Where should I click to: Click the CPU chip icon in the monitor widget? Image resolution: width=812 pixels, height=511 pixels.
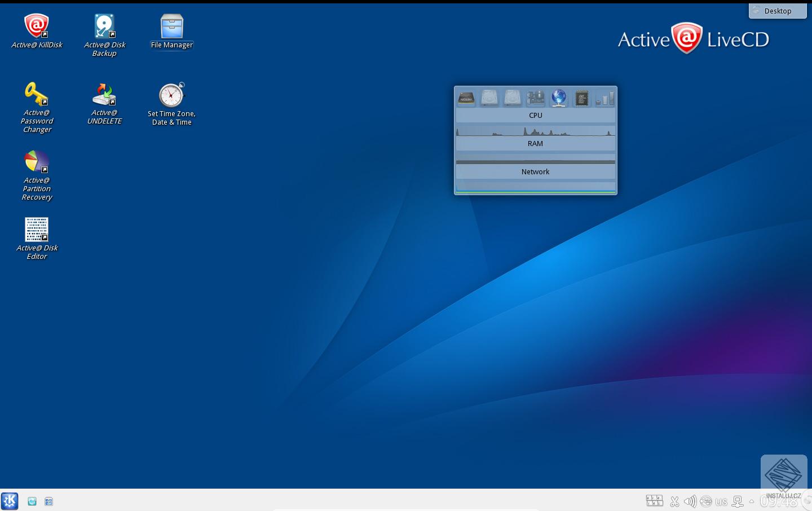pyautogui.click(x=581, y=98)
